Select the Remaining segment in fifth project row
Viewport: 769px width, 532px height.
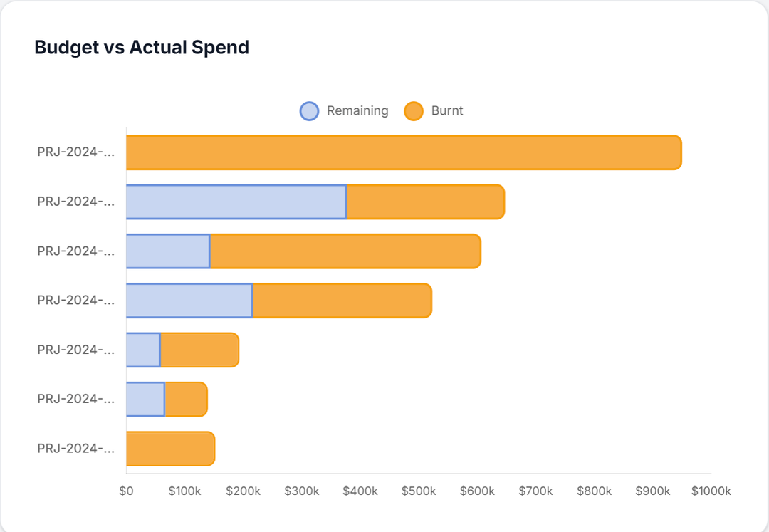[143, 350]
